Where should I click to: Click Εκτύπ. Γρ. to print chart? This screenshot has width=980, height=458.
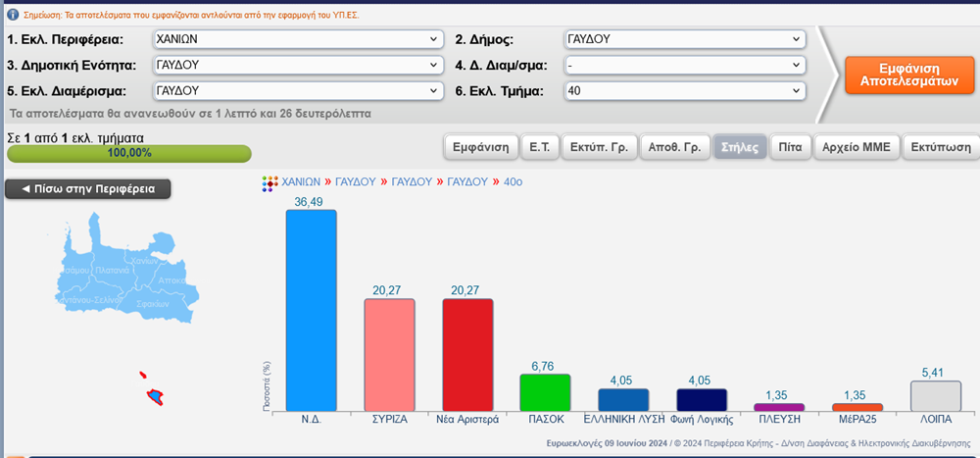pyautogui.click(x=600, y=148)
